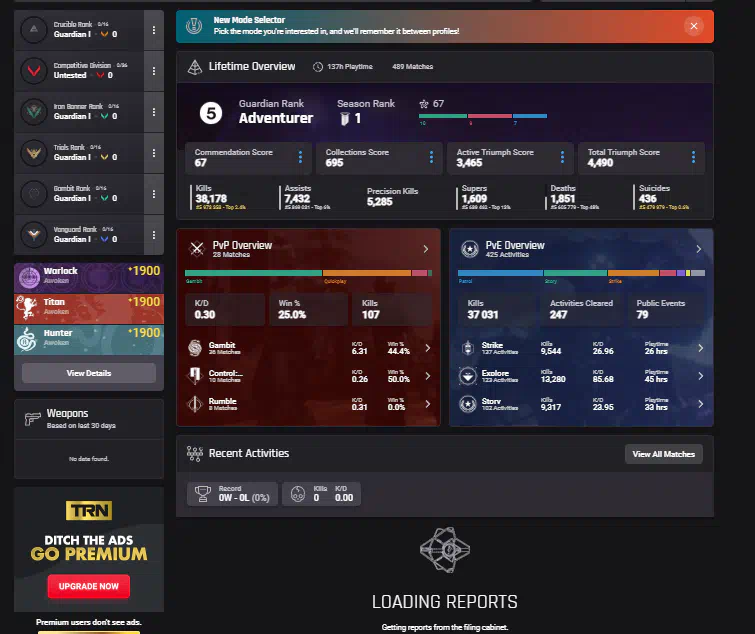Select the Titan character card
The width and height of the screenshot is (755, 634).
[89, 309]
